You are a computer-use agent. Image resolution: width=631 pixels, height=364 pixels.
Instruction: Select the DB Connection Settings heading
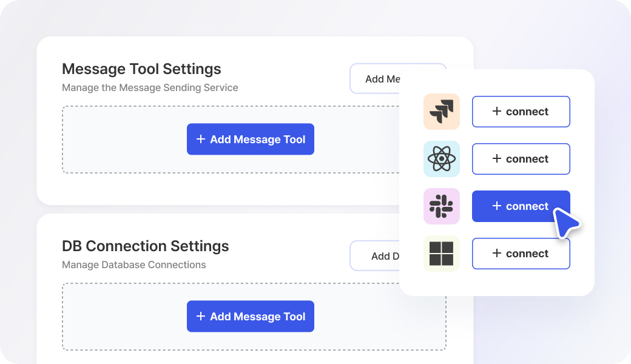click(146, 246)
